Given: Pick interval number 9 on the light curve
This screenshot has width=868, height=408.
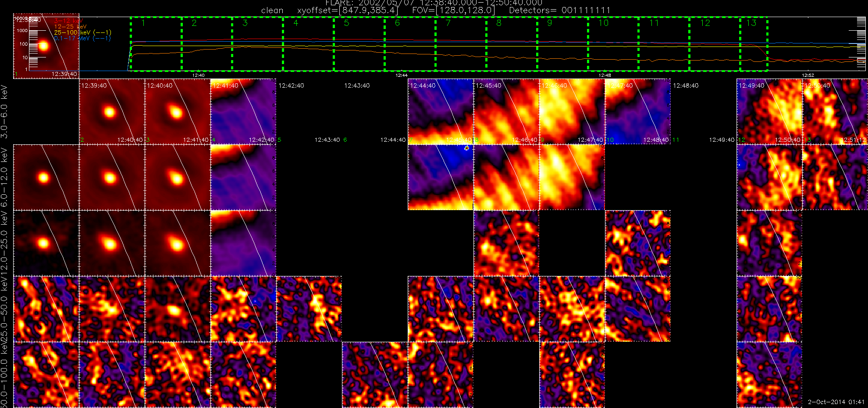Looking at the screenshot, I should tap(550, 23).
